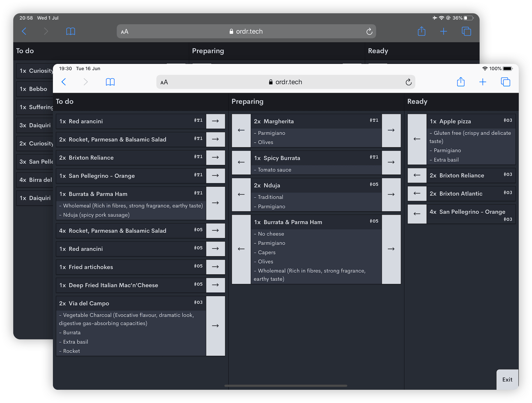
Task: Click the padlock icon in the address bar
Action: (270, 82)
